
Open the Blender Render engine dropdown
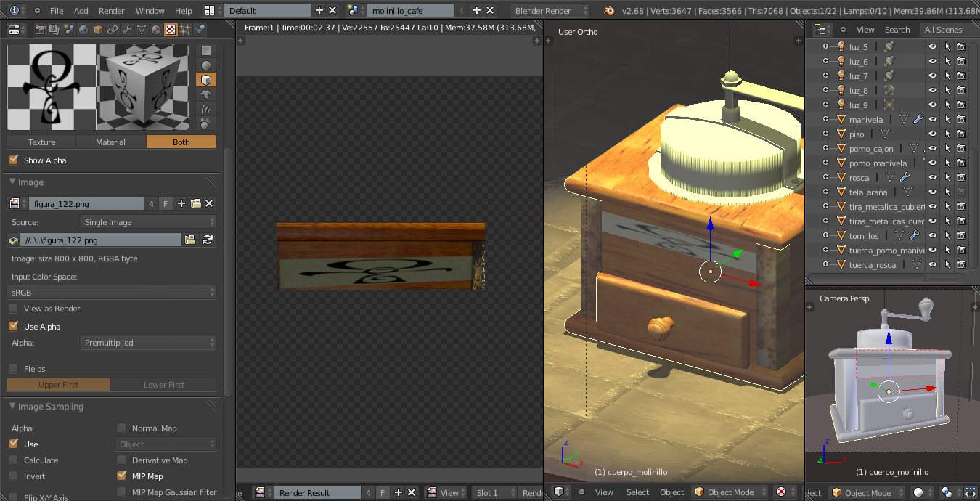click(x=551, y=11)
